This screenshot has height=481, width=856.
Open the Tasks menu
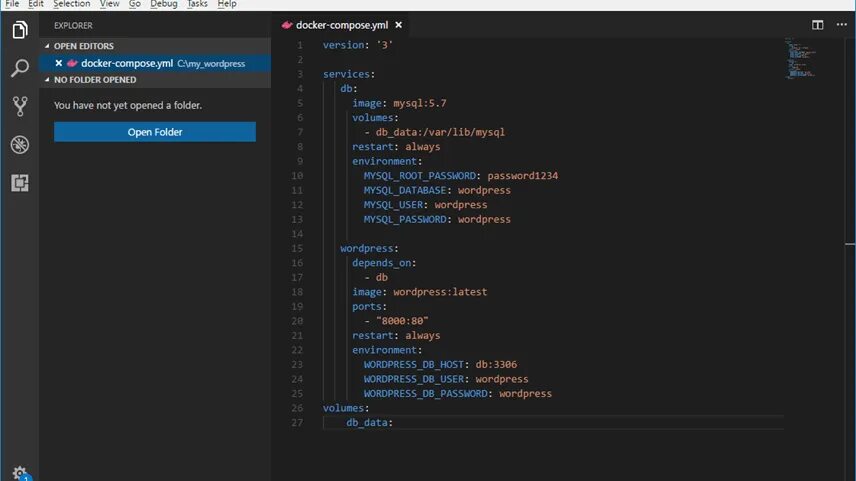click(x=197, y=4)
